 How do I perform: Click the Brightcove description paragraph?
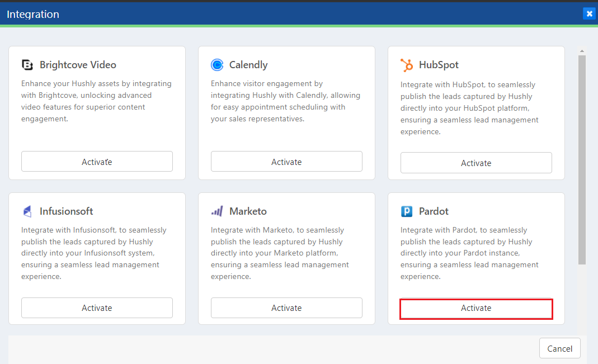pyautogui.click(x=96, y=101)
